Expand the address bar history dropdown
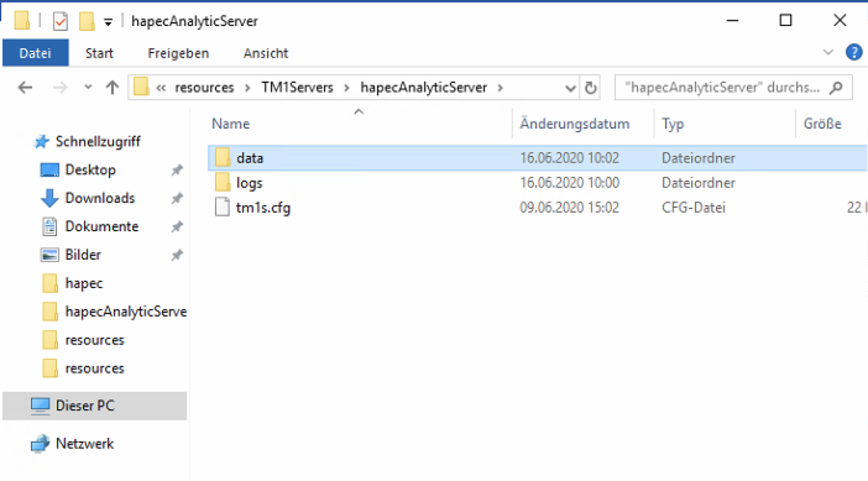 [571, 88]
